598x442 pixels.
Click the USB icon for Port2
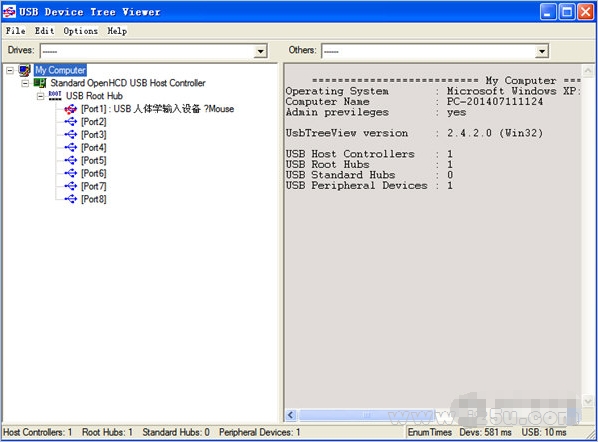point(71,122)
